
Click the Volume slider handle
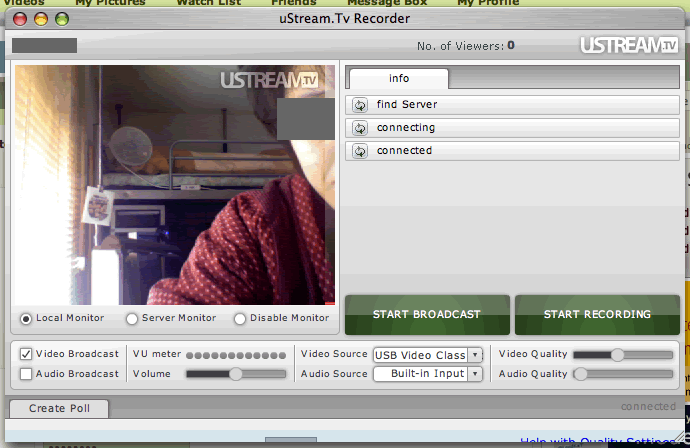236,374
